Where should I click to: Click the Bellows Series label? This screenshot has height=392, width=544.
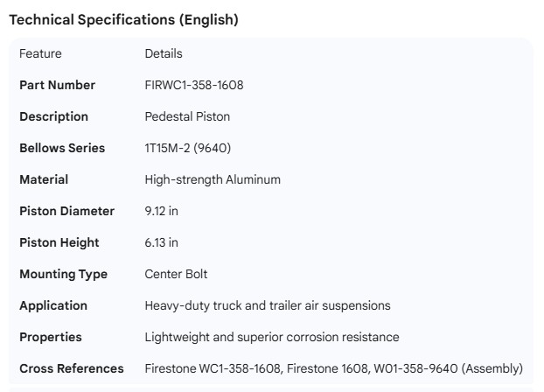click(62, 148)
